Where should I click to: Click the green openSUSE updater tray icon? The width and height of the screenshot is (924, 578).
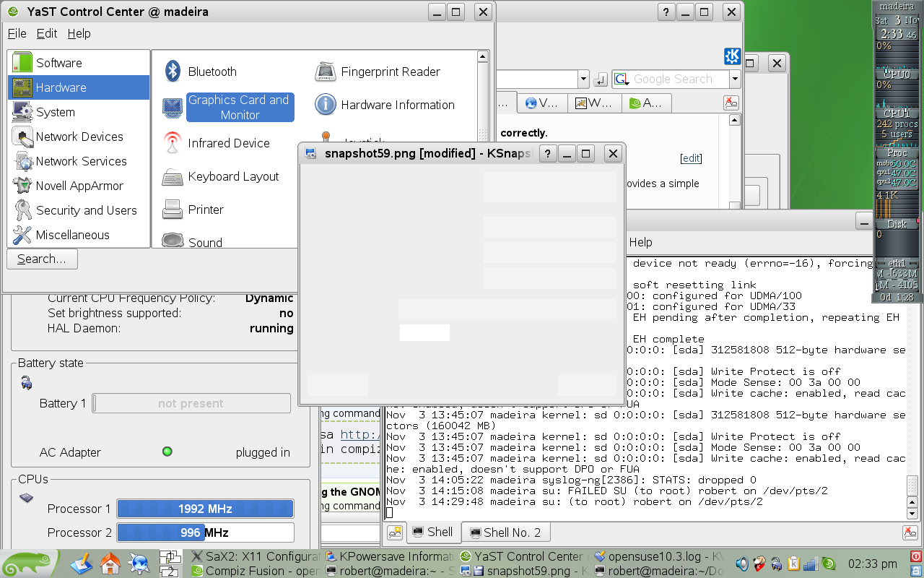[x=828, y=564]
